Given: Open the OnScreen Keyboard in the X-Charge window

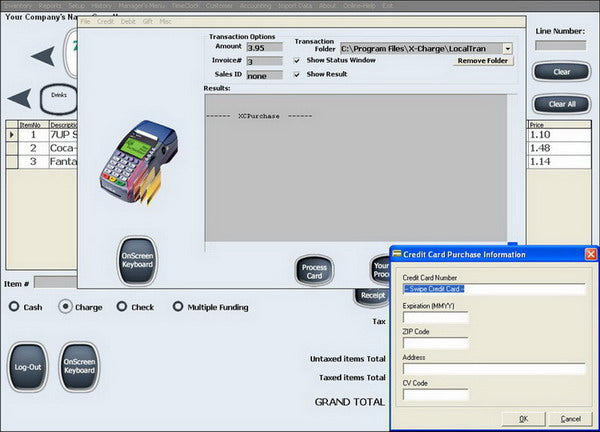Looking at the screenshot, I should coord(137,261).
